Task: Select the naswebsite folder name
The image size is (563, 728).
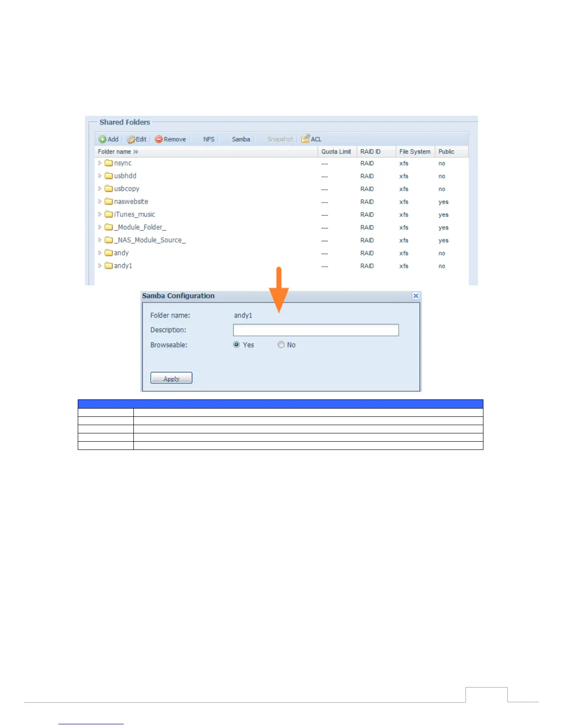Action: point(131,202)
